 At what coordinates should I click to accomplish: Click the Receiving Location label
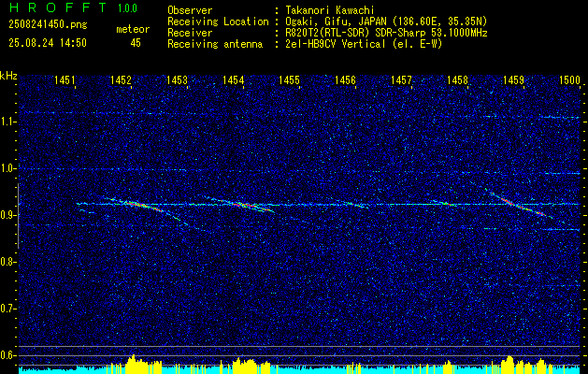[x=218, y=22]
